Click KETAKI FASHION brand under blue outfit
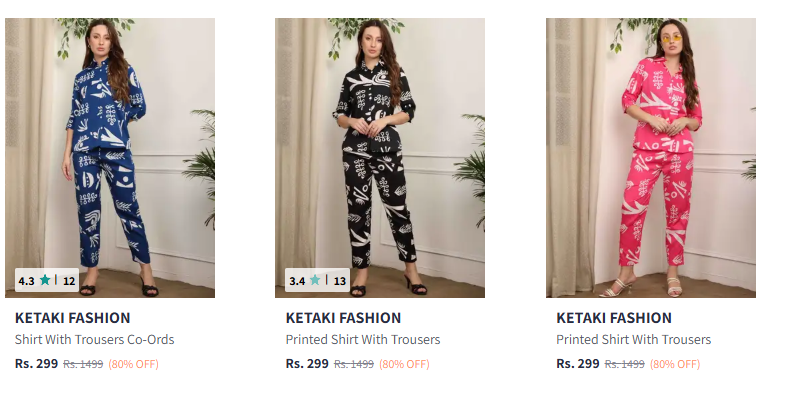 pos(73,318)
